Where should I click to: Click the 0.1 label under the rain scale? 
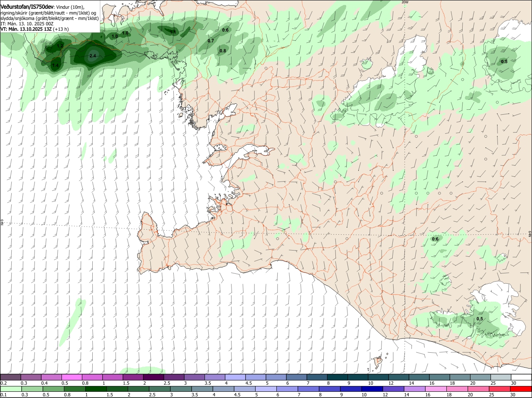[x=4, y=395]
